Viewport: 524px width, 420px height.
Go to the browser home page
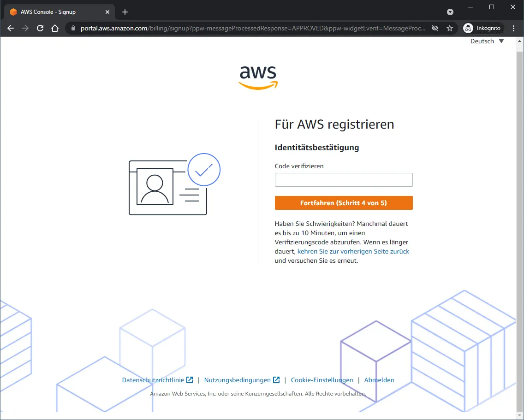pos(55,28)
